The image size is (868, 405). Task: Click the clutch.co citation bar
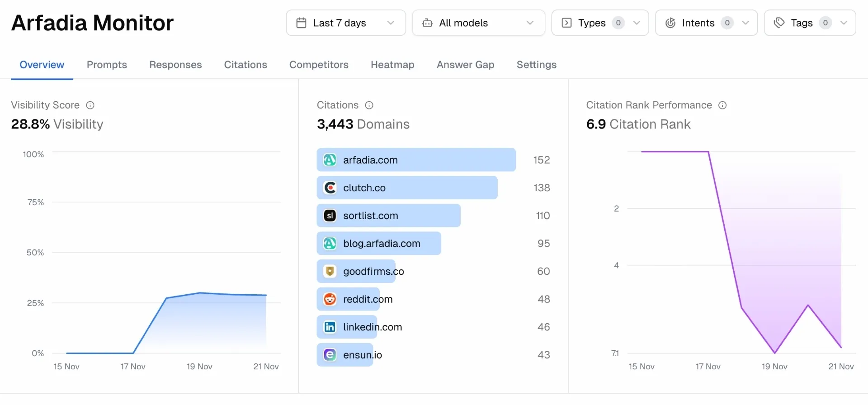click(407, 188)
